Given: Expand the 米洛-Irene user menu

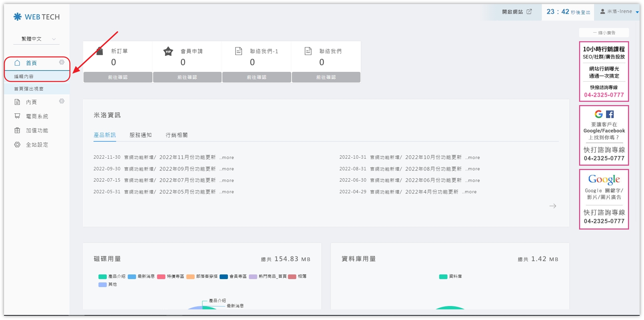Looking at the screenshot, I should (x=619, y=12).
